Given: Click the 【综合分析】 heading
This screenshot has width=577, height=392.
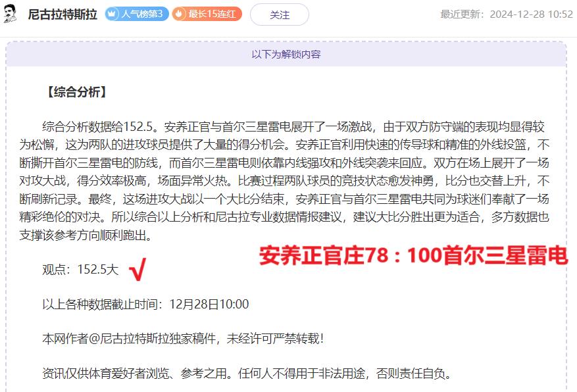Looking at the screenshot, I should pyautogui.click(x=77, y=92).
